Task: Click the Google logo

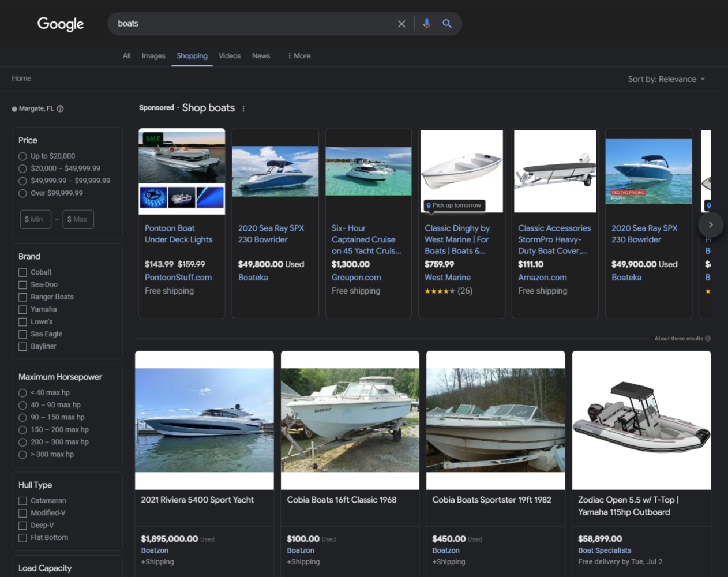Action: [61, 24]
